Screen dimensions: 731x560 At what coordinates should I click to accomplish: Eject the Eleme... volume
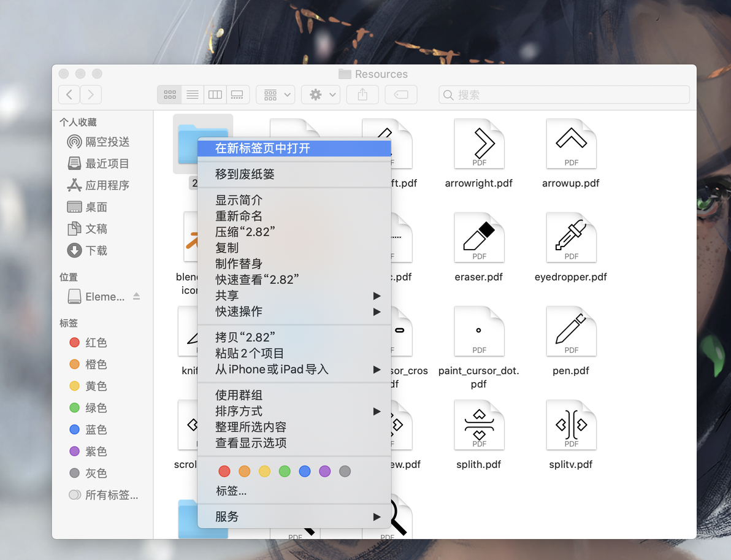click(x=137, y=296)
